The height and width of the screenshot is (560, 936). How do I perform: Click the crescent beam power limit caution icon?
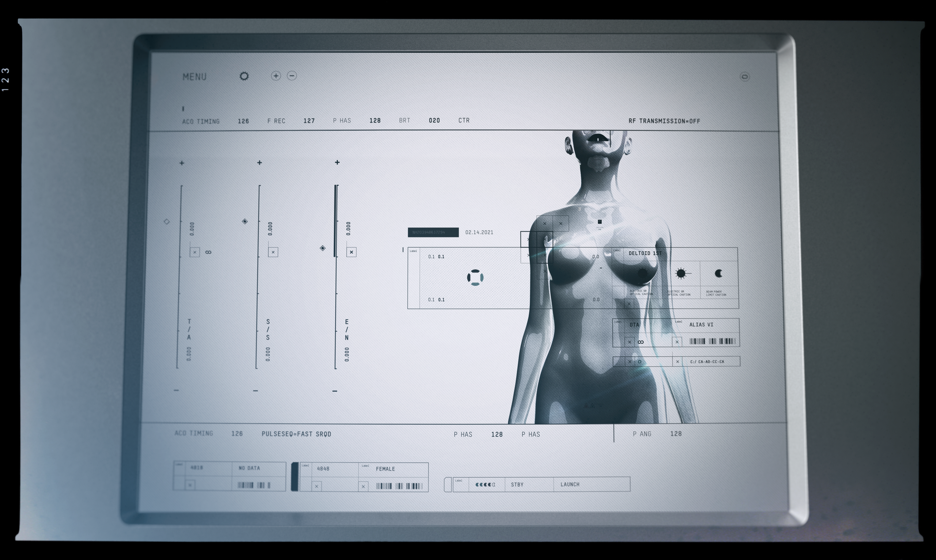(x=718, y=273)
